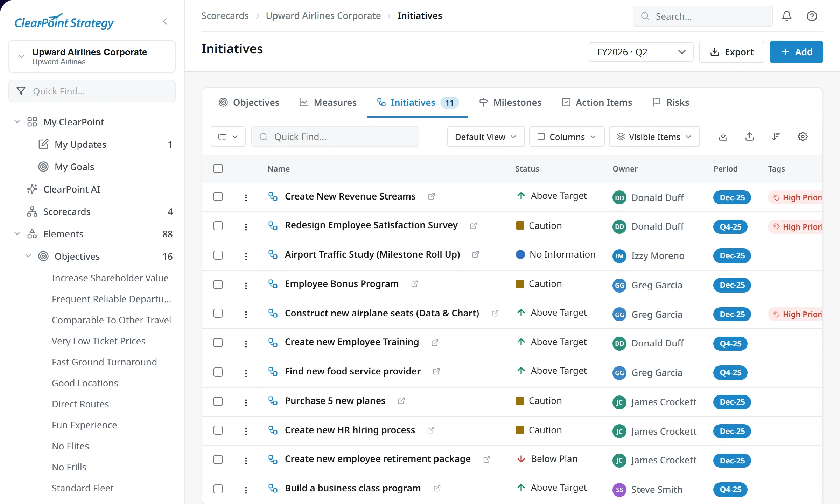Click the Dec-25 period badge for Airport Traffic Study
Image resolution: width=840 pixels, height=504 pixels.
pos(732,256)
